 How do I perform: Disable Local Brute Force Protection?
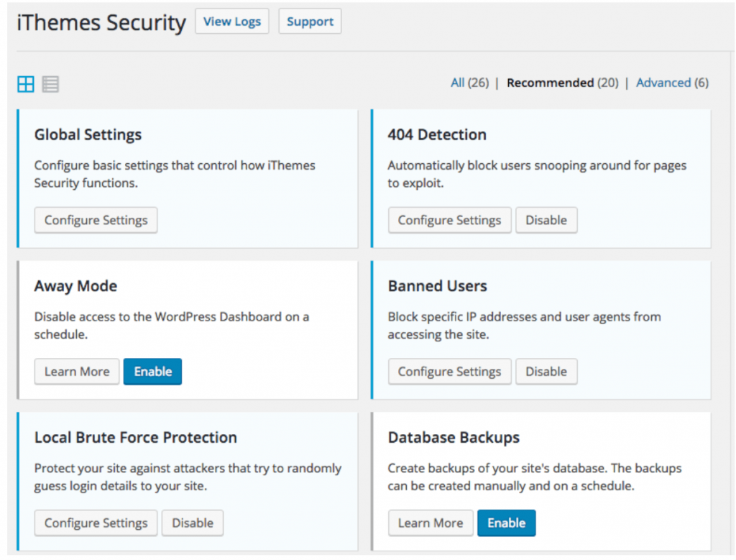[x=193, y=523]
